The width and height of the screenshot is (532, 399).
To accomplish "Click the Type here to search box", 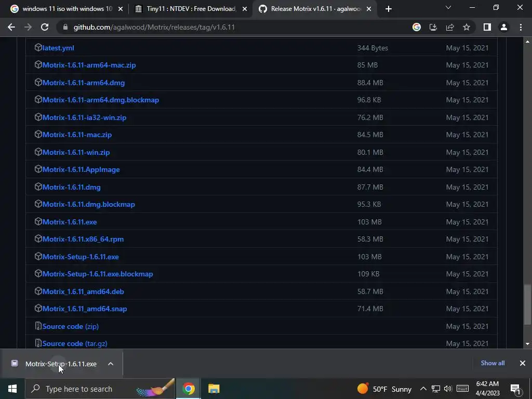I will [x=100, y=389].
